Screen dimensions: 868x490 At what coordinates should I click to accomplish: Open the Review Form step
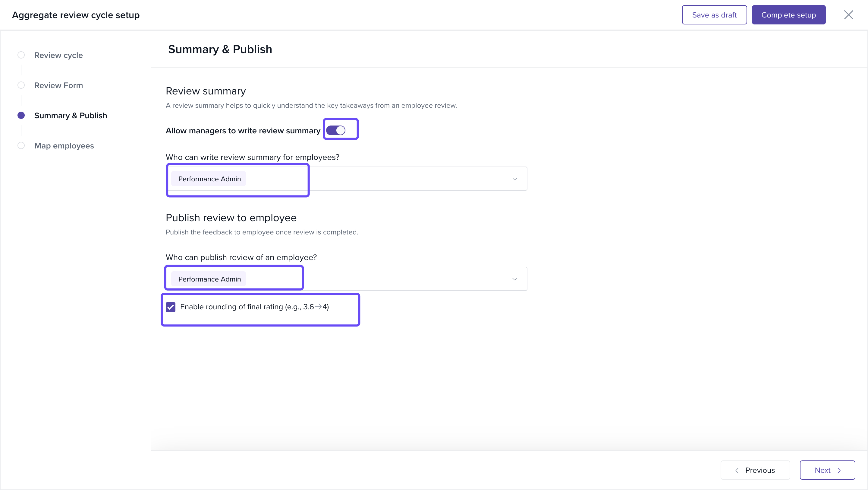pyautogui.click(x=58, y=85)
